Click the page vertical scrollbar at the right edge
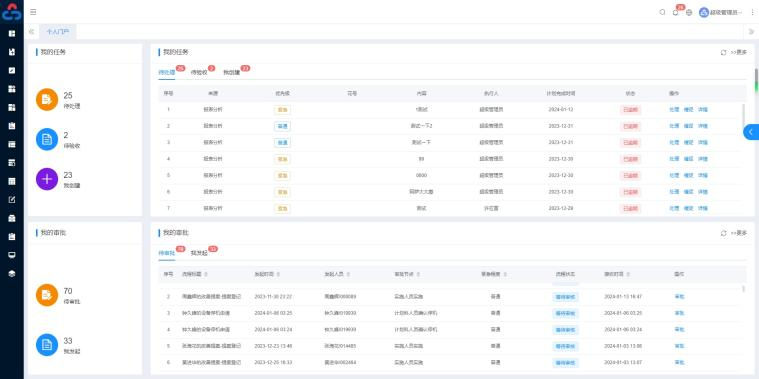 coord(756,80)
